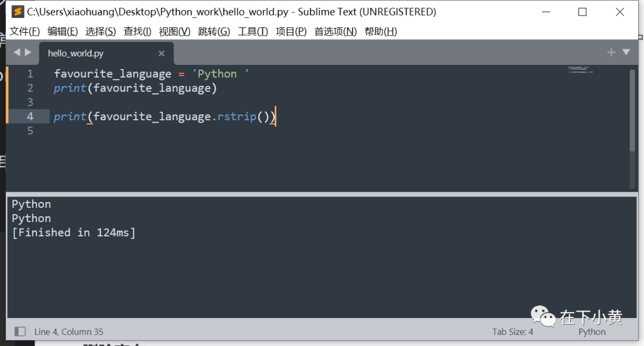Open the Tab Size: 4 selector
The image size is (644, 346).
pyautogui.click(x=513, y=332)
